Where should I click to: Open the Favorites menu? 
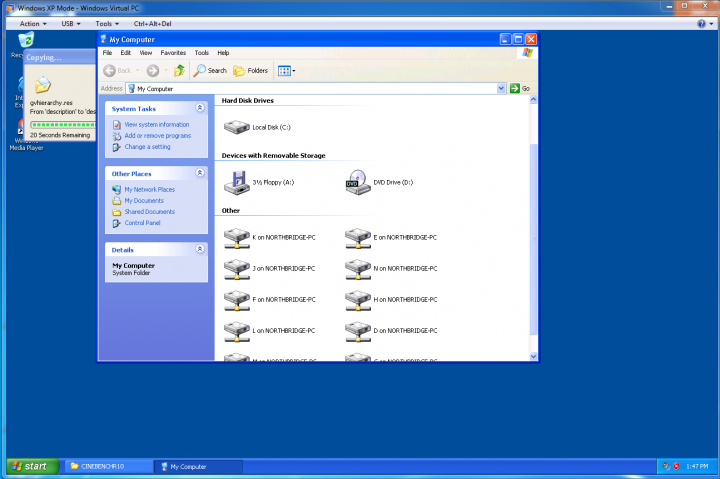coord(173,53)
